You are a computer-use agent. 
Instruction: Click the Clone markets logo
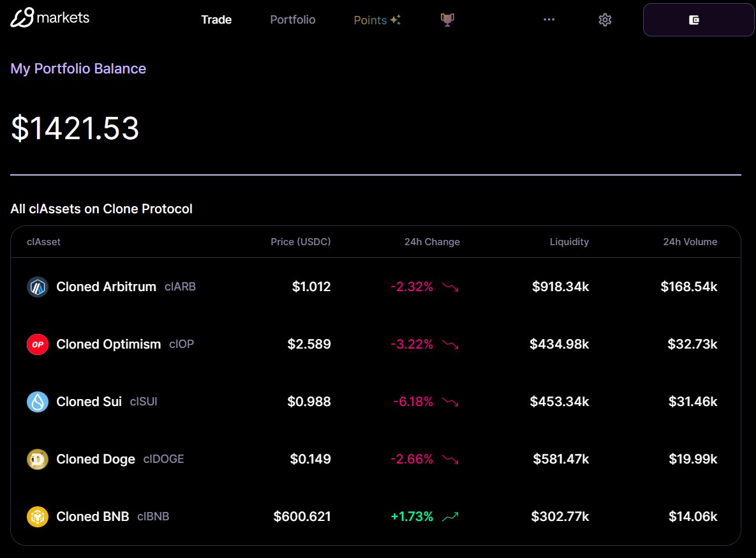50,18
